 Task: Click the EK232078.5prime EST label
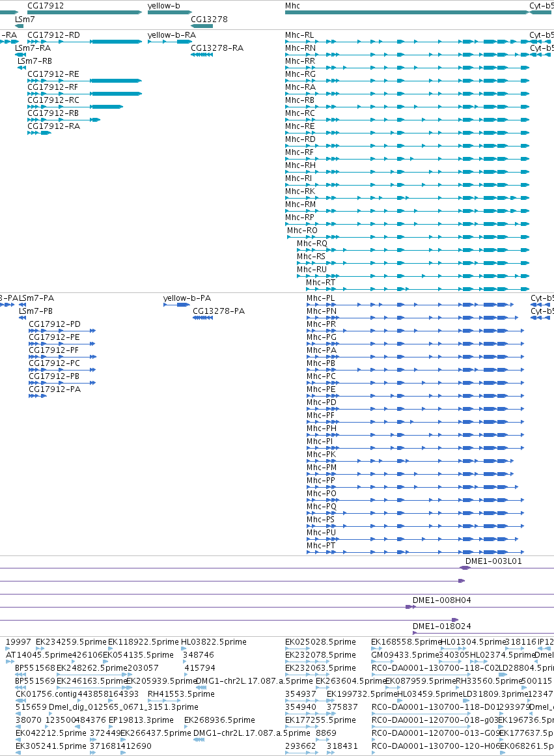tap(320, 655)
